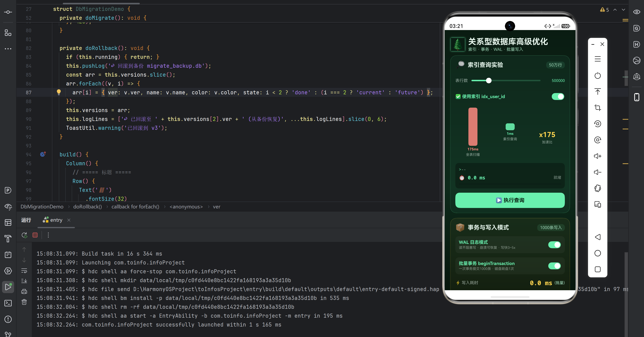This screenshot has height=337, width=644.
Task: Select the 'ver' breadcrumb item
Action: (x=216, y=207)
